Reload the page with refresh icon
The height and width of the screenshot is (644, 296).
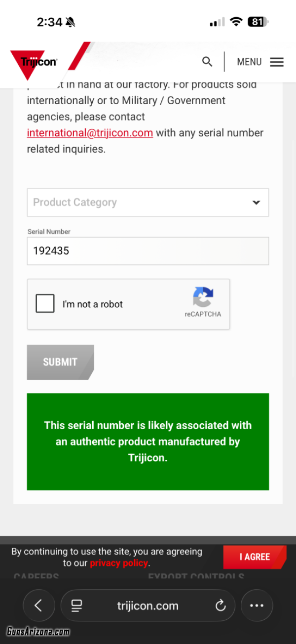pyautogui.click(x=221, y=605)
